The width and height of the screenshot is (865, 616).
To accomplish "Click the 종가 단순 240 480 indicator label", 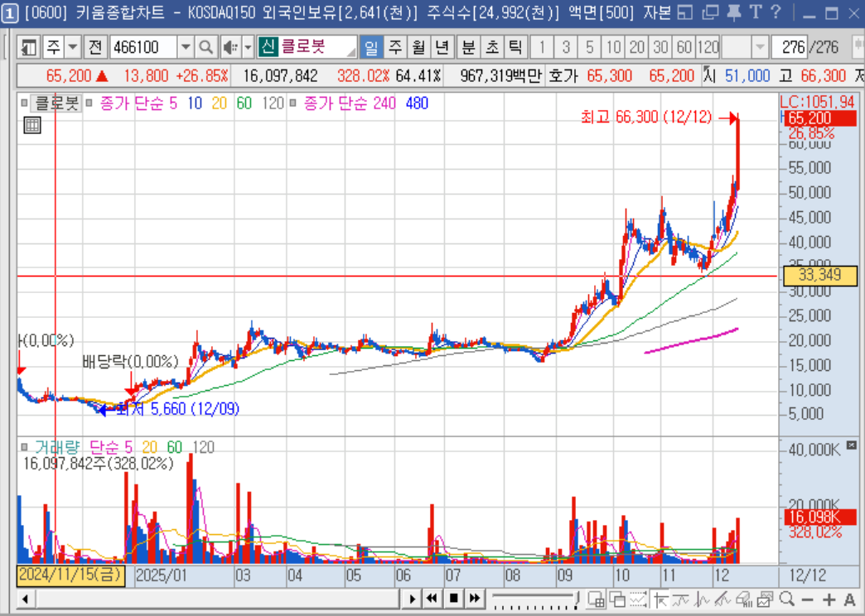I will tap(365, 103).
